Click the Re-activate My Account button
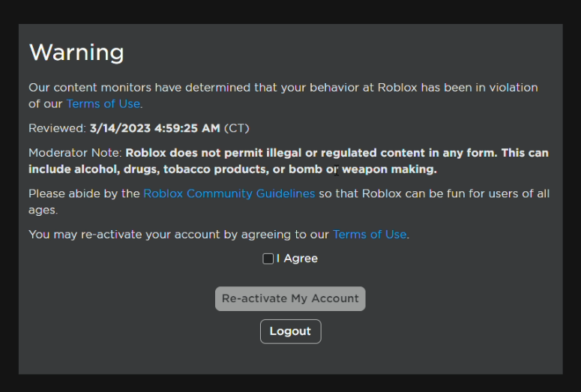 tap(290, 298)
